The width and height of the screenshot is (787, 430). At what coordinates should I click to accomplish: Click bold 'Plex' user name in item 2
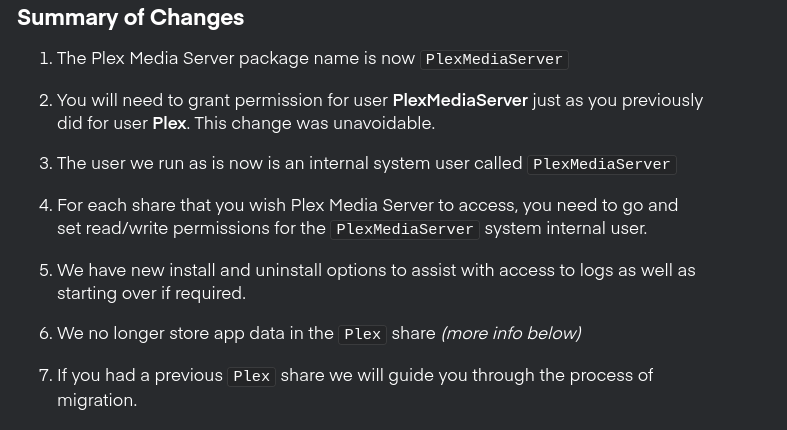pos(170,123)
